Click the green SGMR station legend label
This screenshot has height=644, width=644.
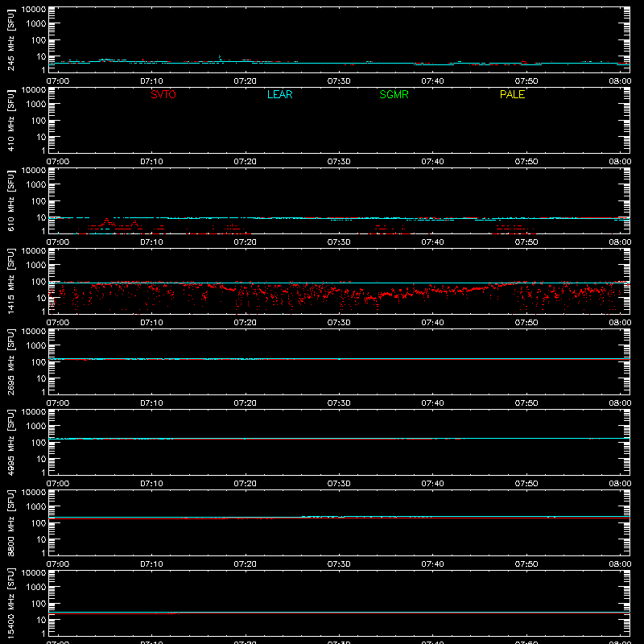(x=394, y=94)
